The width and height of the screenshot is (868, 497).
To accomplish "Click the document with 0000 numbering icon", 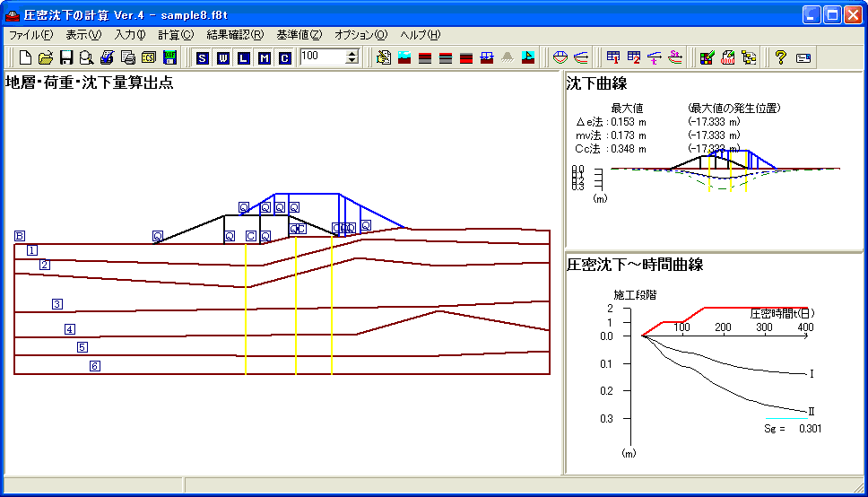I will click(728, 57).
